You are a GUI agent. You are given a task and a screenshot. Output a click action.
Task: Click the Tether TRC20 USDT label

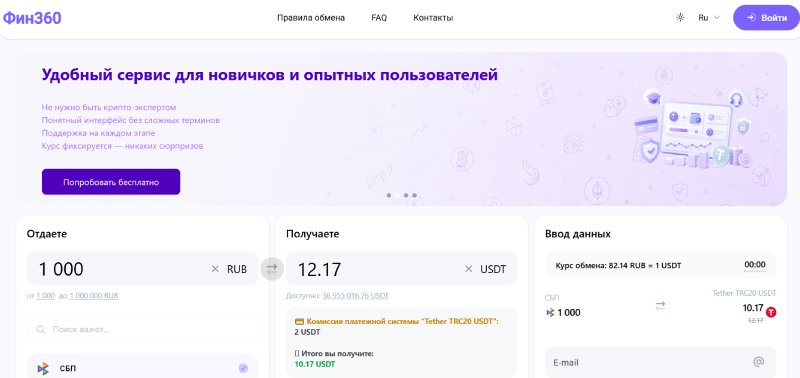coord(744,293)
